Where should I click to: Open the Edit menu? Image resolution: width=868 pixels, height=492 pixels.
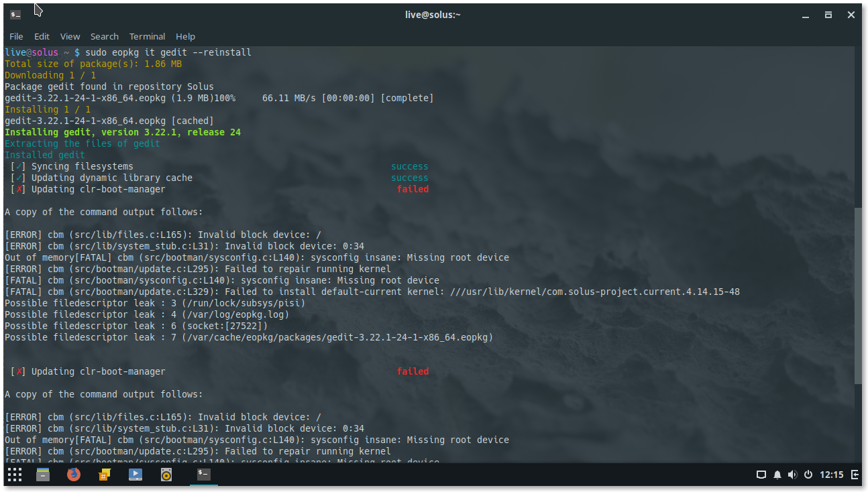[x=42, y=36]
